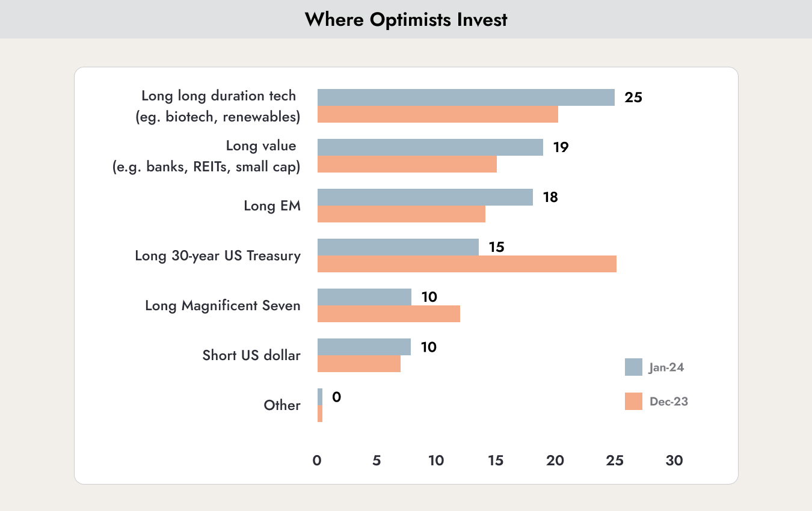Select the Jan-24 legend label
This screenshot has height=511, width=812.
[x=666, y=368]
